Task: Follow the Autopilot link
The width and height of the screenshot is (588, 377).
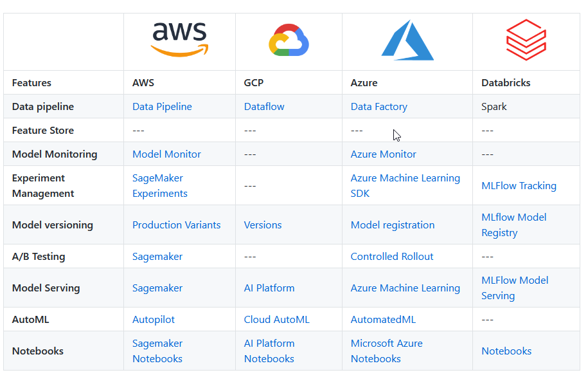Action: point(154,320)
